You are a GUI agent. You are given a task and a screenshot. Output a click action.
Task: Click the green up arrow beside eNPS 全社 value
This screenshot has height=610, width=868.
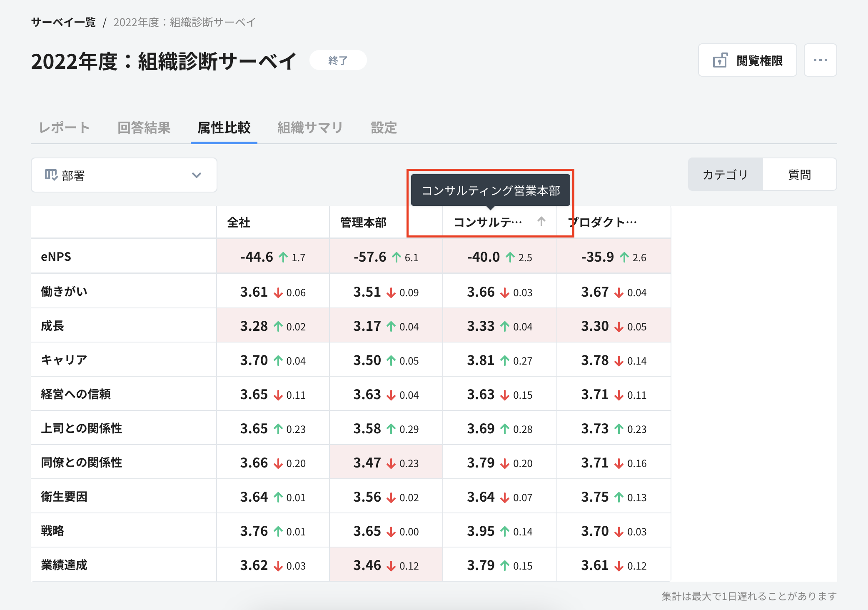coord(283,257)
